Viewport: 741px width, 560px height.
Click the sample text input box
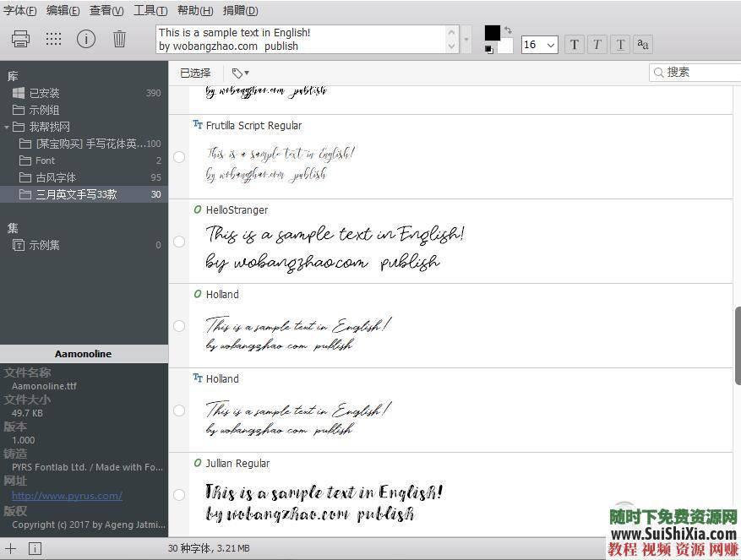(302, 39)
